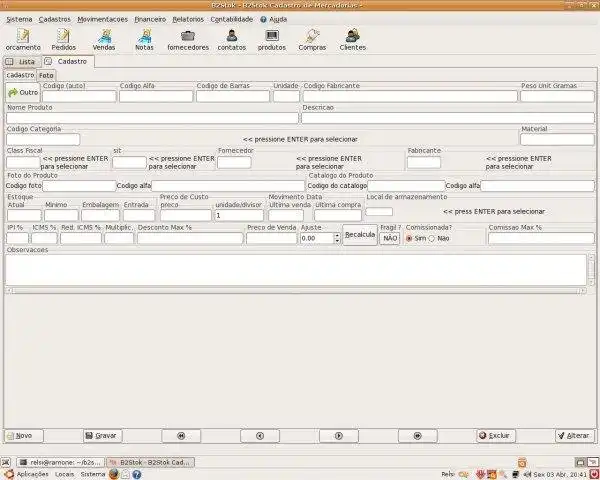
Task: Click the Material input field
Action: coord(557,139)
